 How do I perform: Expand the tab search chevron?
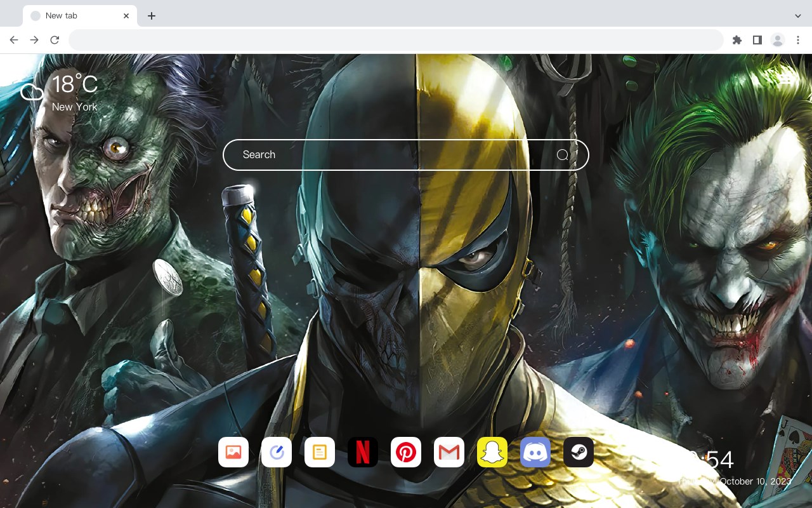[798, 16]
